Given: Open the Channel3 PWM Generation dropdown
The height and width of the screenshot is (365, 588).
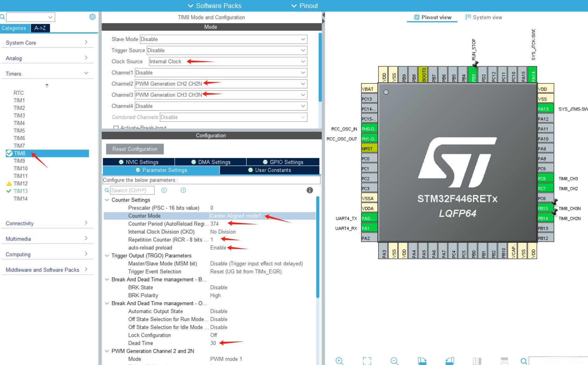Looking at the screenshot, I should click(x=221, y=95).
